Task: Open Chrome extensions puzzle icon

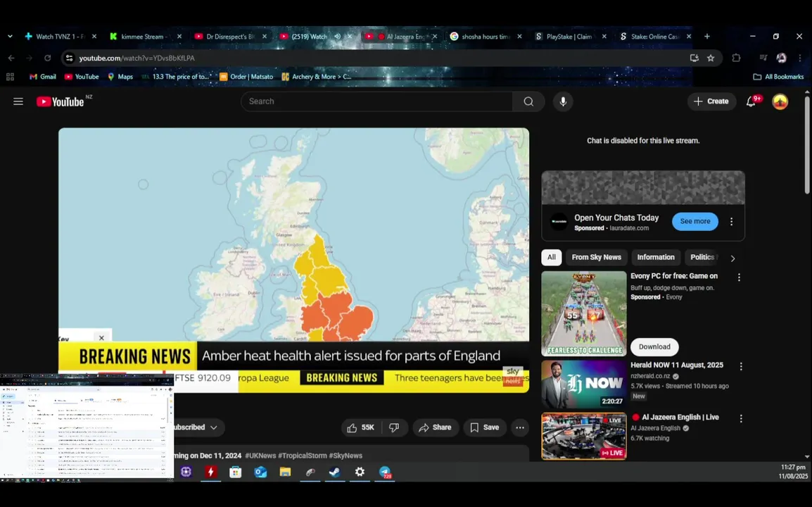Action: pos(736,58)
